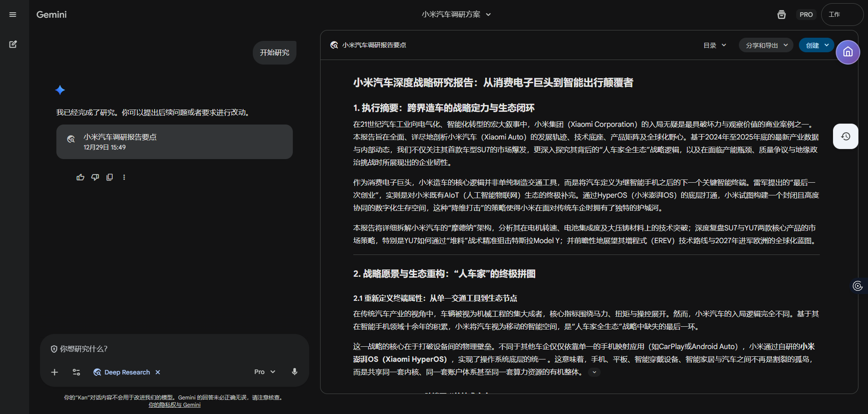The width and height of the screenshot is (868, 414).
Task: Expand the 小米汽车调研方案 conversation title dropdown
Action: tap(456, 15)
